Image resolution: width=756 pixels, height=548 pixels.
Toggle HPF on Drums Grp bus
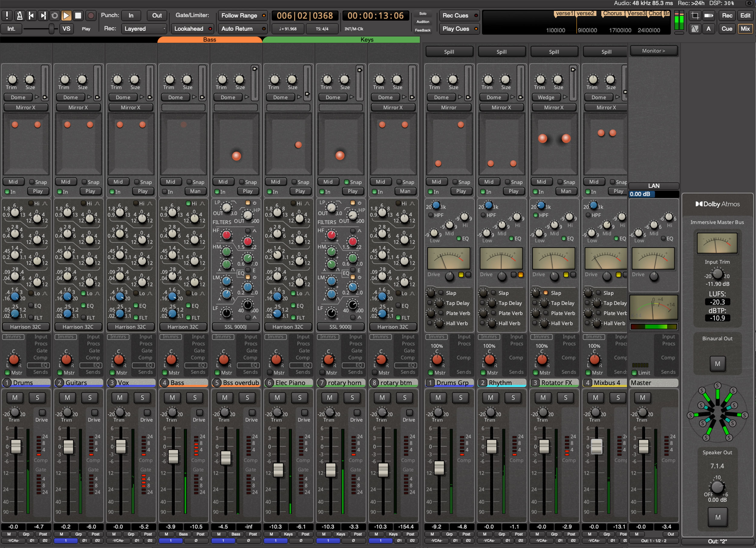coord(431,215)
